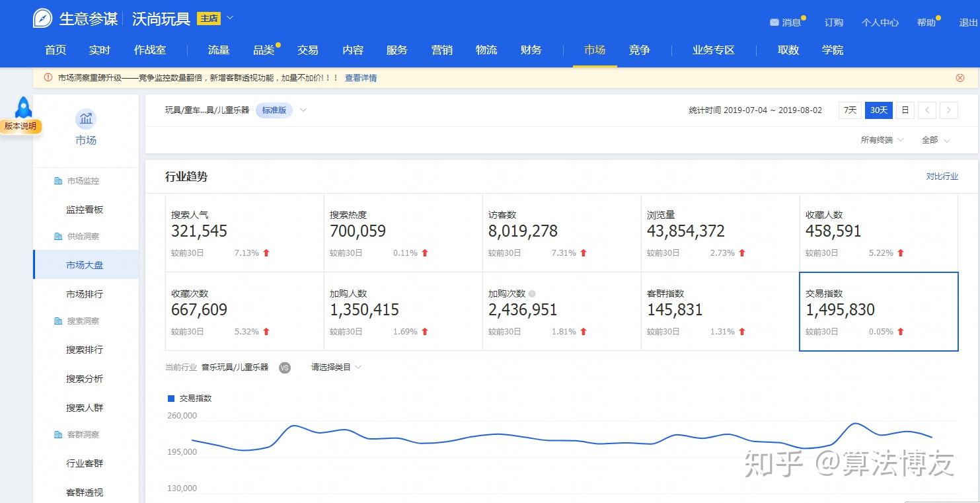Open the 所有终端 terminal filter dropdown
This screenshot has height=503, width=980.
coord(882,139)
